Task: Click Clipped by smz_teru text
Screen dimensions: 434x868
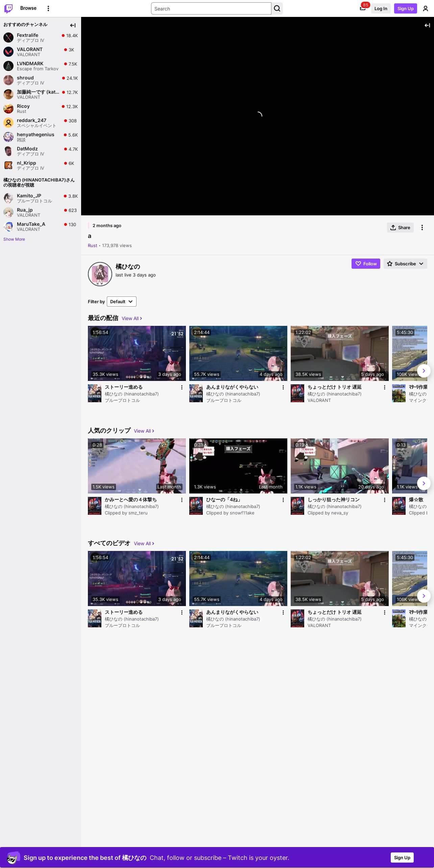Action: [126, 513]
